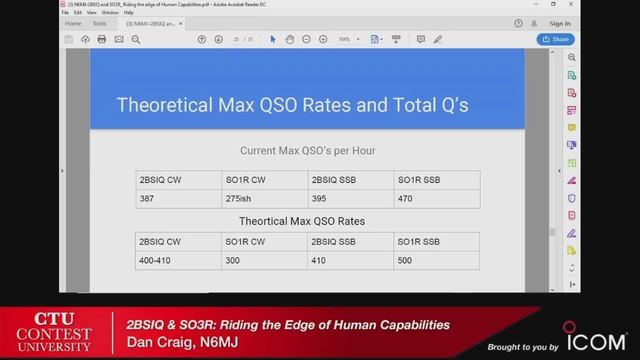Open the Compress PDF red tool icon

[x=571, y=216]
